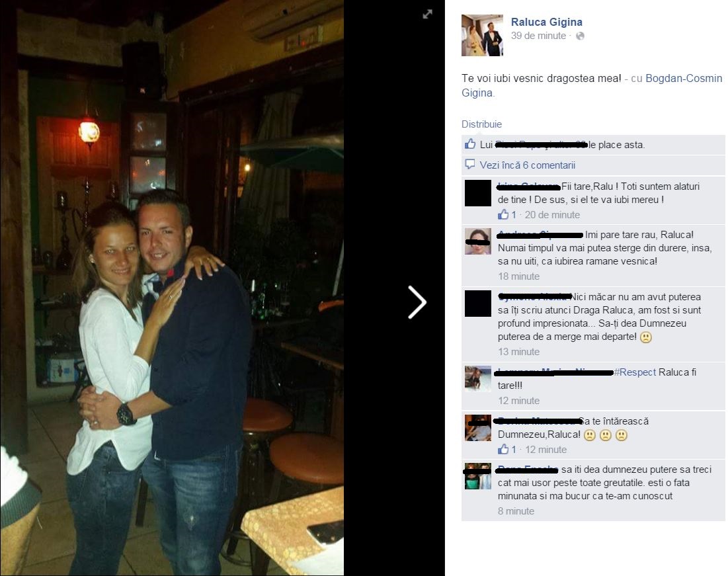Click the speech bubble comments icon
This screenshot has height=576, width=728.
470,165
